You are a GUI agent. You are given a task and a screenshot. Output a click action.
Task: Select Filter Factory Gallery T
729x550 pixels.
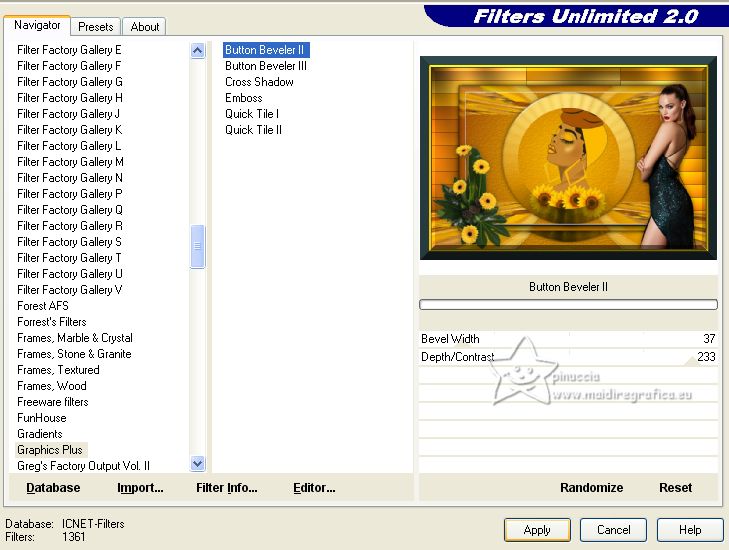pos(69,258)
